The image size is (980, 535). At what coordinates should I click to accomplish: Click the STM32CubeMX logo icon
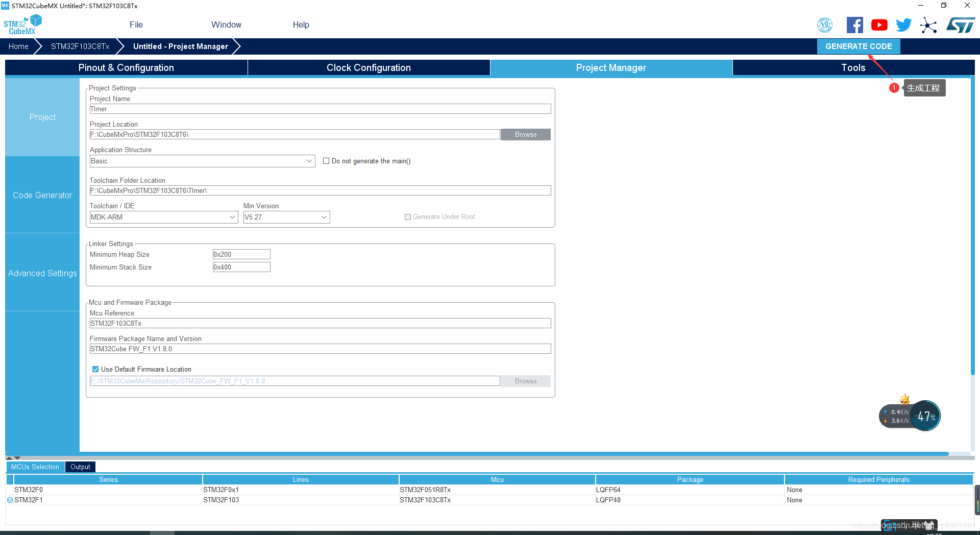pos(22,25)
